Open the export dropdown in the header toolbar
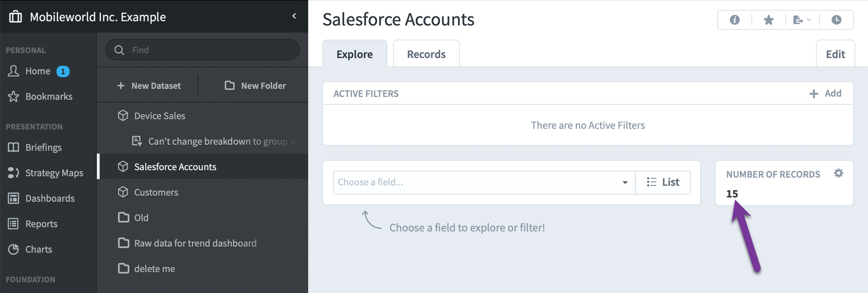Viewport: 868px width, 293px height. point(802,20)
